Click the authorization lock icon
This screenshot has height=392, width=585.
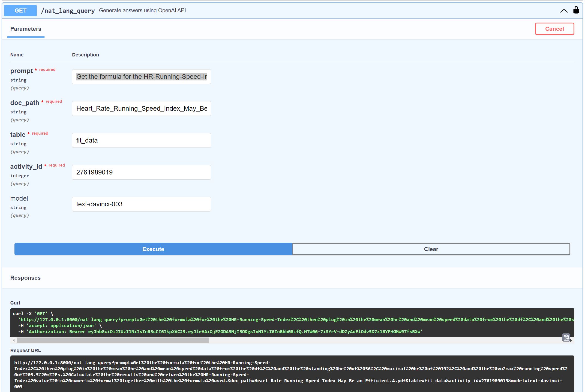click(x=576, y=10)
